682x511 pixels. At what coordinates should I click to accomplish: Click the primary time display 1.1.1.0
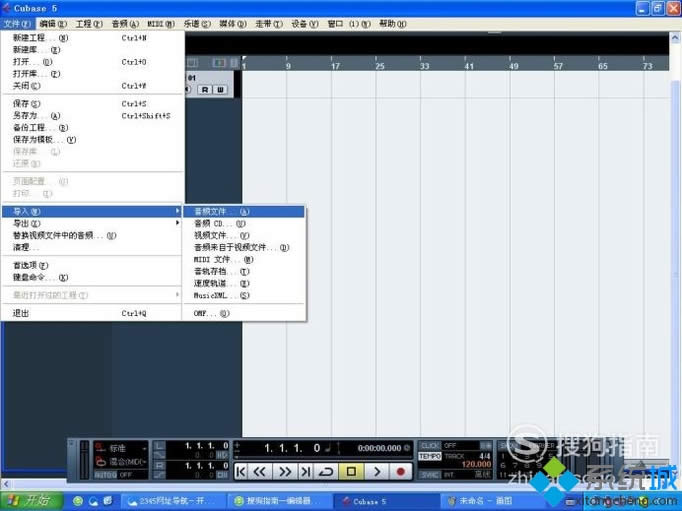click(x=292, y=448)
